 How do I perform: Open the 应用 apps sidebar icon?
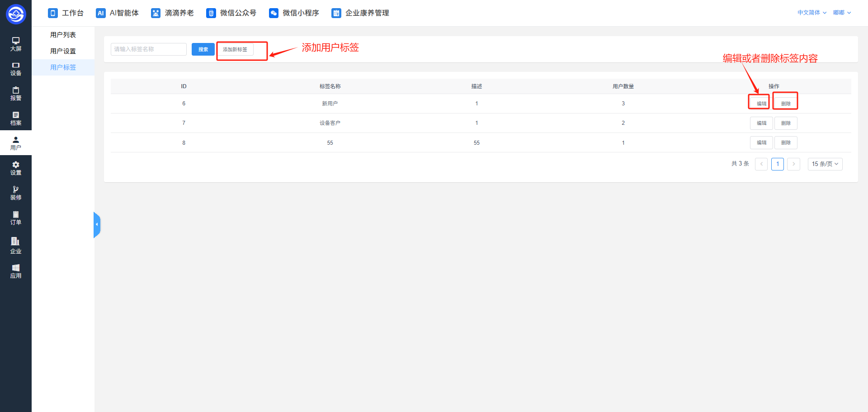click(16, 271)
